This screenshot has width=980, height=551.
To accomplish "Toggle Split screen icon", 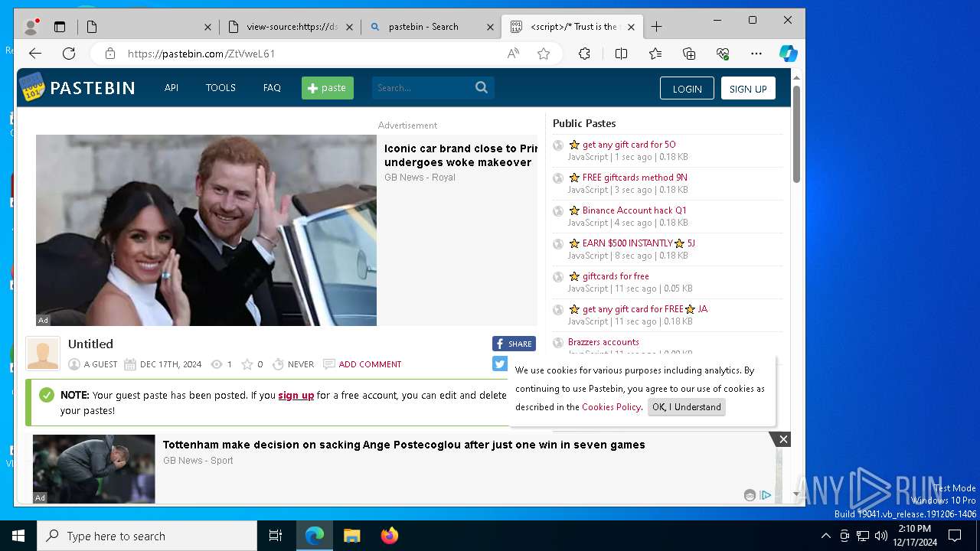I will [621, 54].
